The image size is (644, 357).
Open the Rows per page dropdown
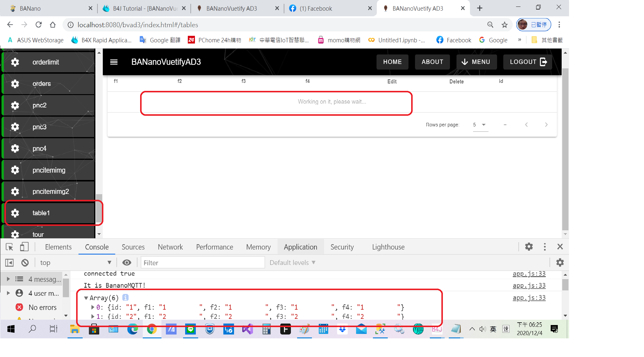click(x=480, y=125)
